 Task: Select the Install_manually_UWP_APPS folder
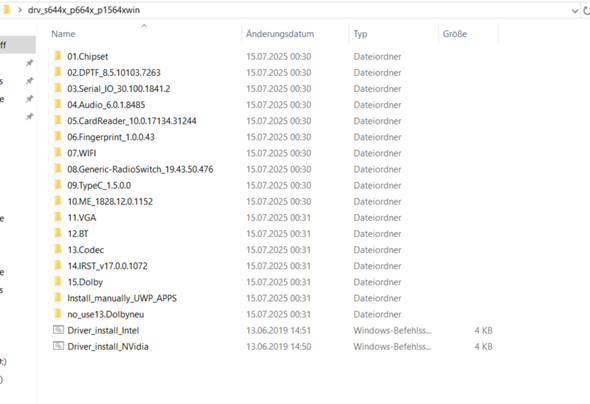click(x=122, y=298)
